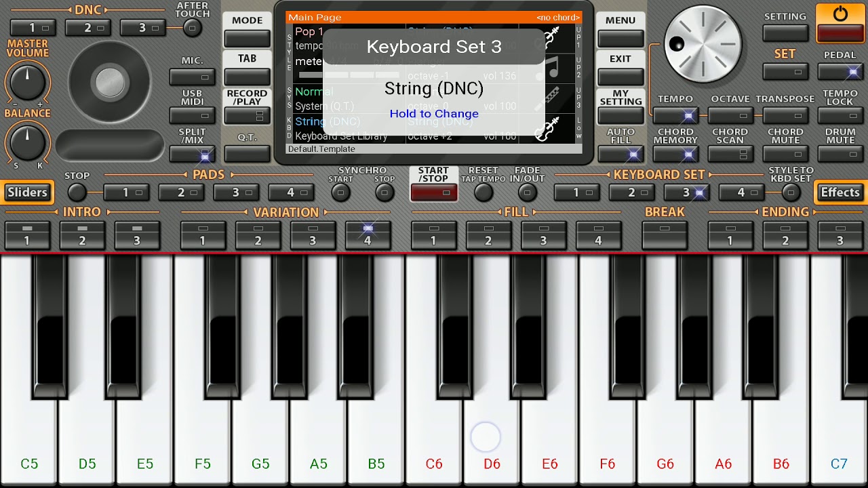This screenshot has width=868, height=488.
Task: Enable Synchro Start
Action: point(340,192)
